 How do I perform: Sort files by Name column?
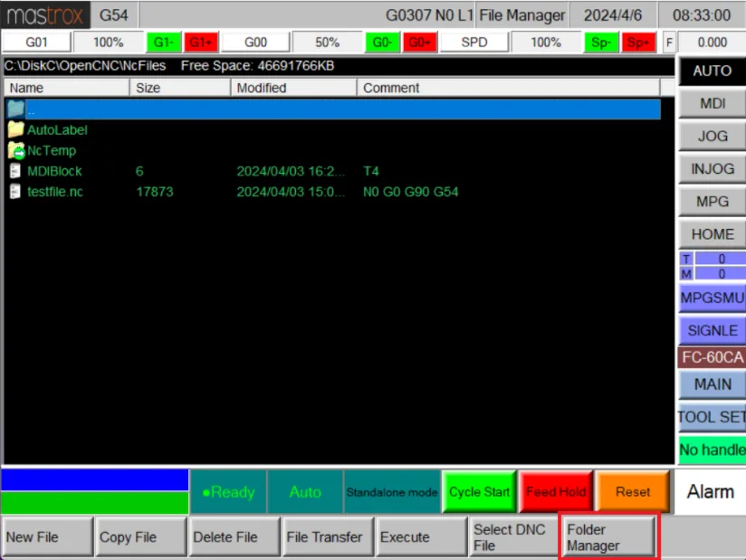[67, 88]
